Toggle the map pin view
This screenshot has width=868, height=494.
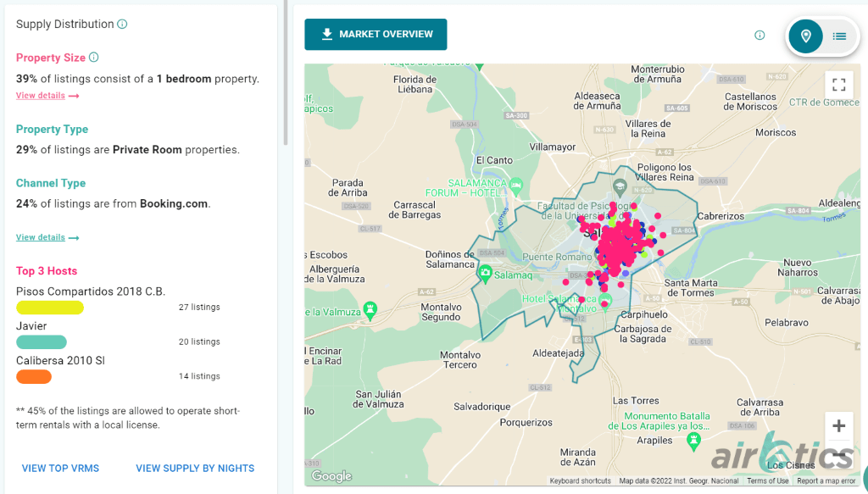805,36
